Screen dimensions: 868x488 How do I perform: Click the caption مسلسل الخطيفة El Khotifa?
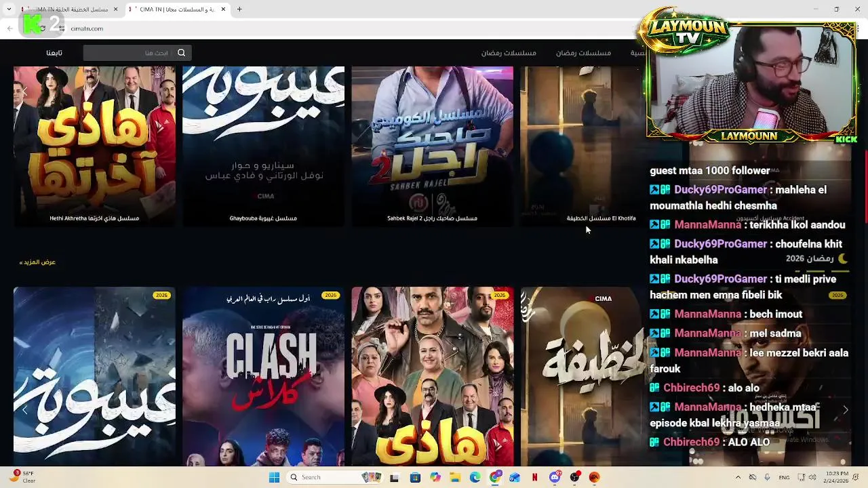point(601,218)
